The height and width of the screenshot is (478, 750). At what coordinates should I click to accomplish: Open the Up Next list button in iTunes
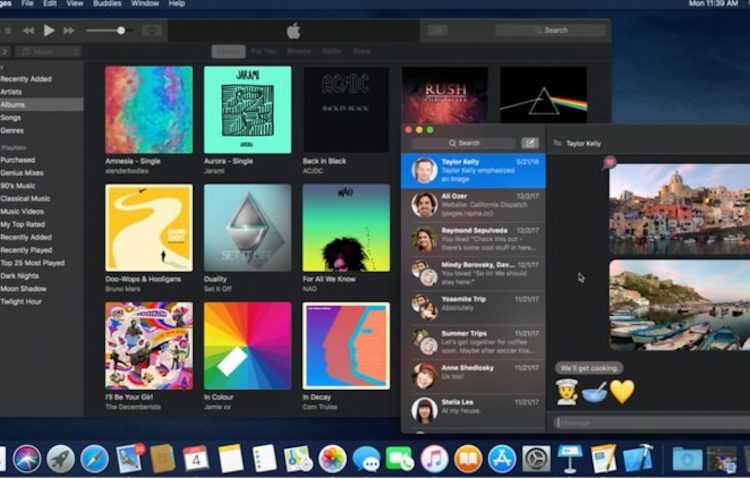pos(437,31)
